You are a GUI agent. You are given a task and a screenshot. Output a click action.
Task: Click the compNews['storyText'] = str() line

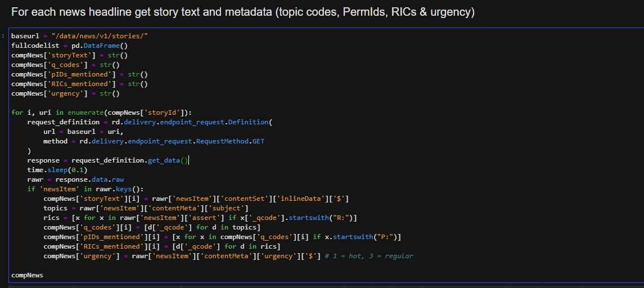pos(69,55)
